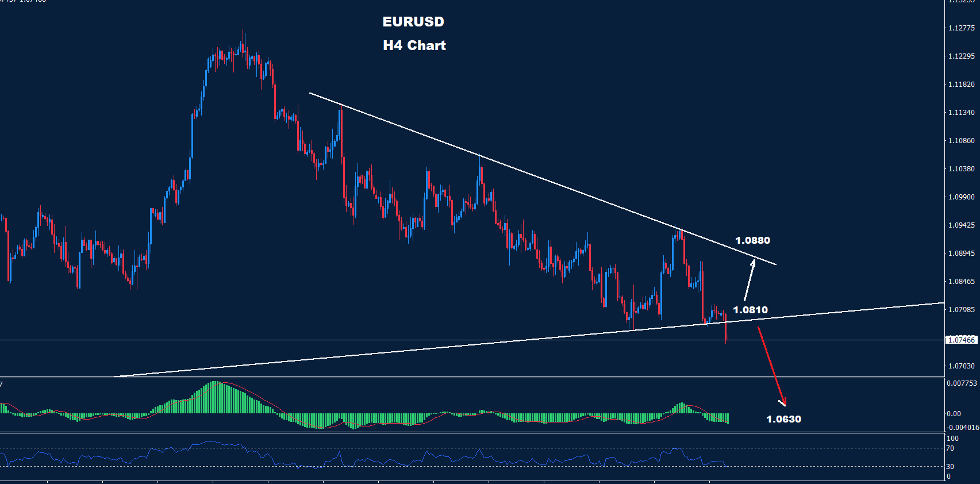Select the 1.0880 resistance target label
980x484 pixels.
point(752,240)
